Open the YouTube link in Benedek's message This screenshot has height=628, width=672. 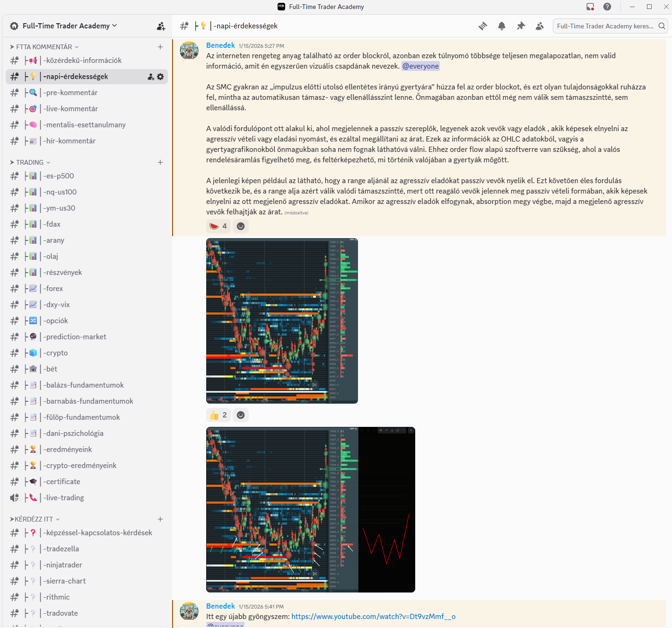tap(373, 616)
